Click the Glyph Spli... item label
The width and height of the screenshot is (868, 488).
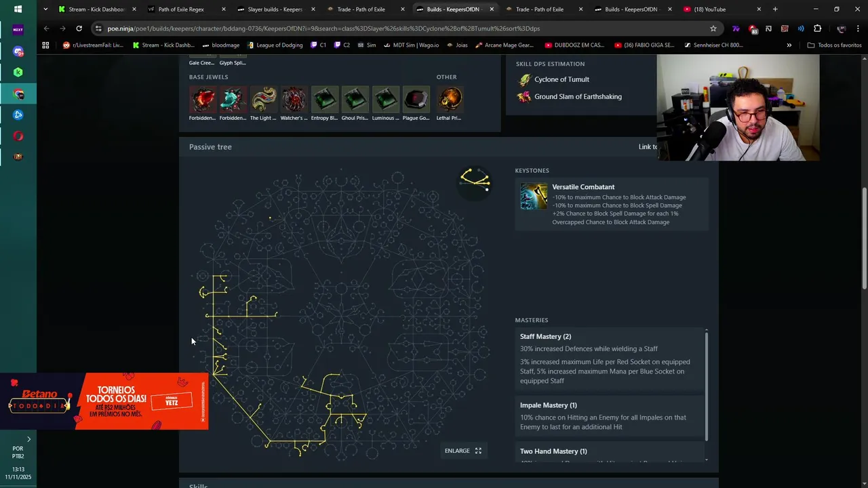(233, 63)
